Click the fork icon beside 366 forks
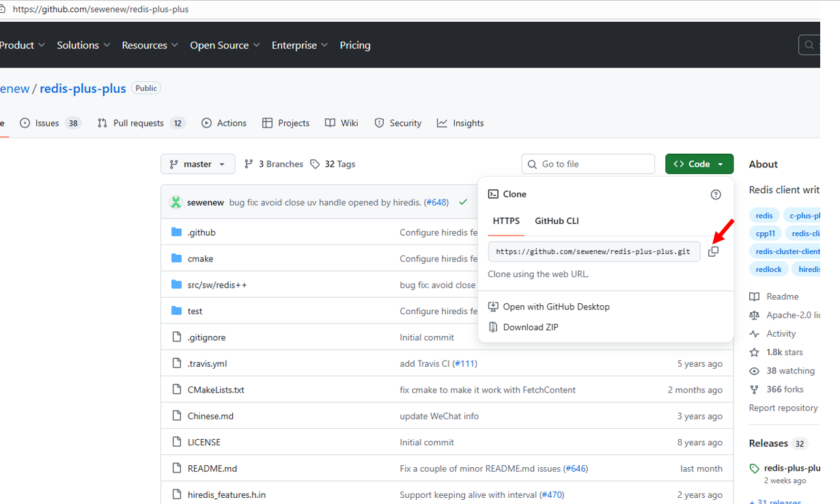 [754, 389]
